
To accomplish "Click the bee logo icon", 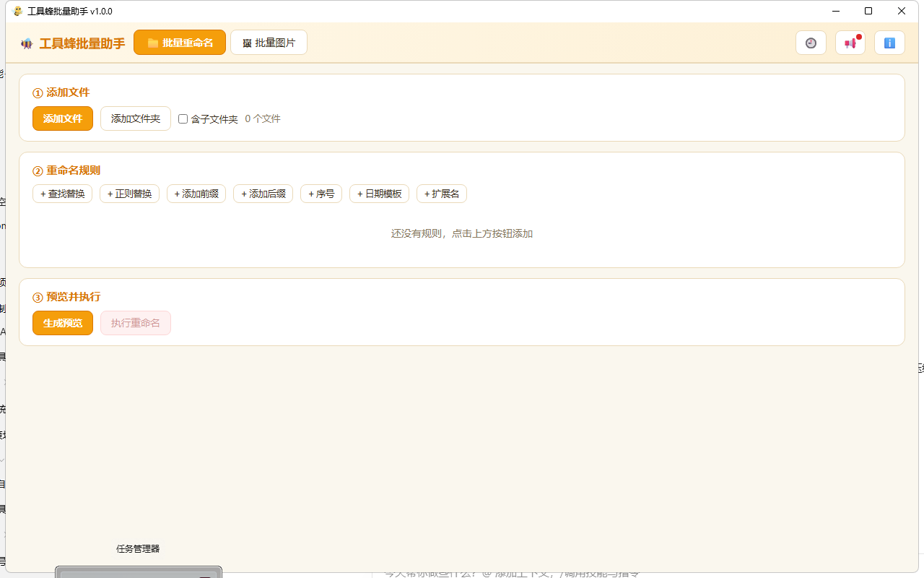I will point(27,43).
